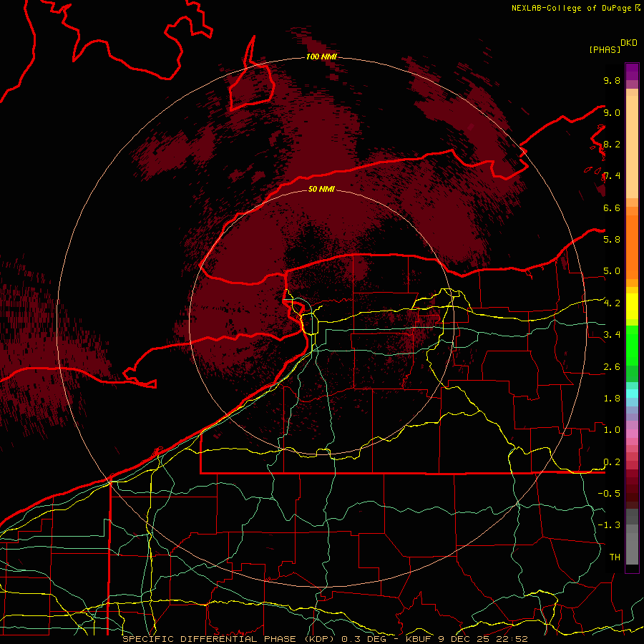Click the 5.8 value on the scale
Viewport: 644px width, 644px height.
point(612,240)
